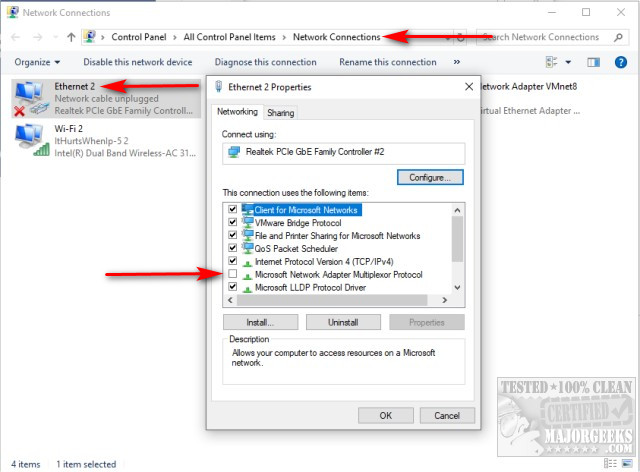
Task: Uncheck File and Printer Sharing for Microsoft Networks
Action: 233,235
